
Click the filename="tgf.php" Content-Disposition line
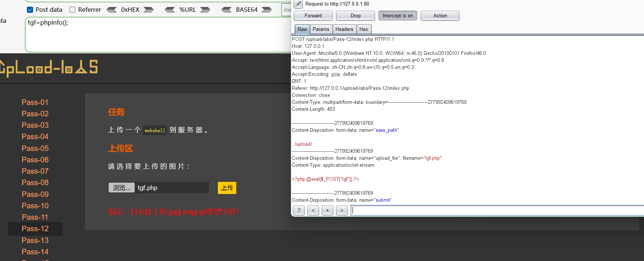pos(367,158)
